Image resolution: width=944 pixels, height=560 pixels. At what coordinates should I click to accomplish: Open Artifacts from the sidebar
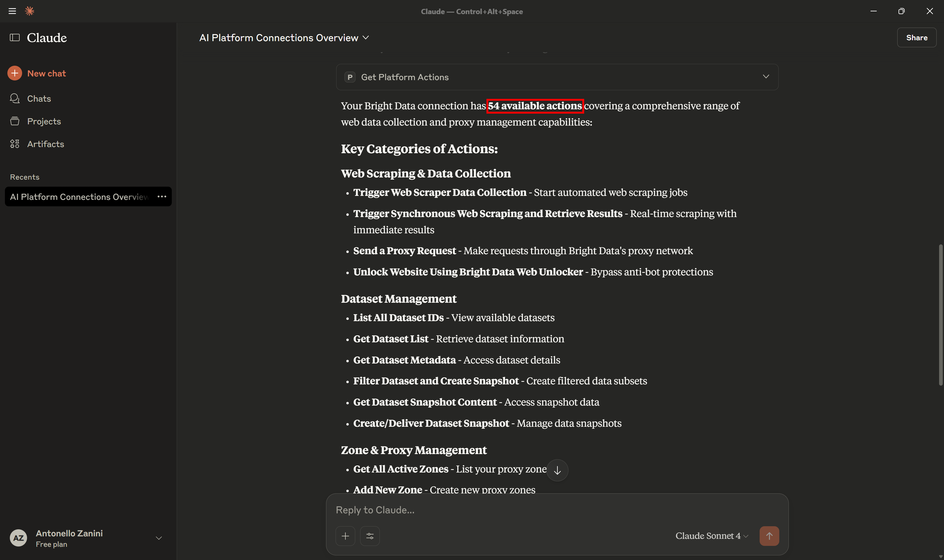[45, 144]
